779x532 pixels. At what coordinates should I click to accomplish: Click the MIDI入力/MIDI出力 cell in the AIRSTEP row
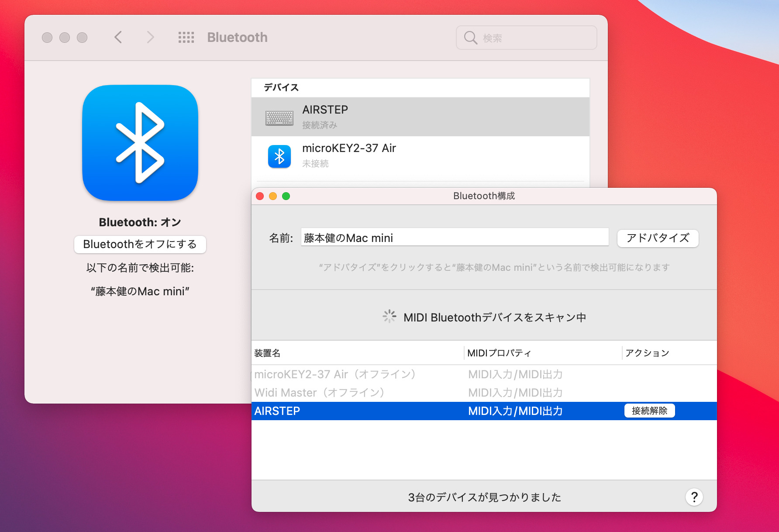tap(515, 411)
